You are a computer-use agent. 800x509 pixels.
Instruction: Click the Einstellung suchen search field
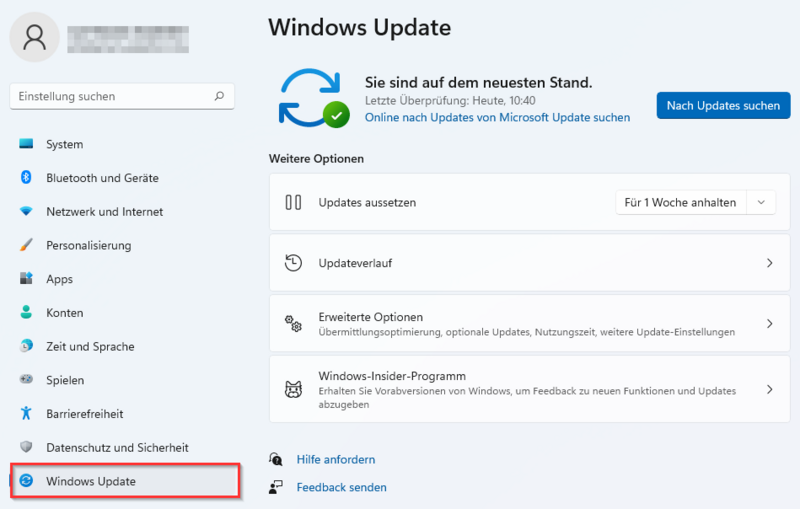click(122, 96)
